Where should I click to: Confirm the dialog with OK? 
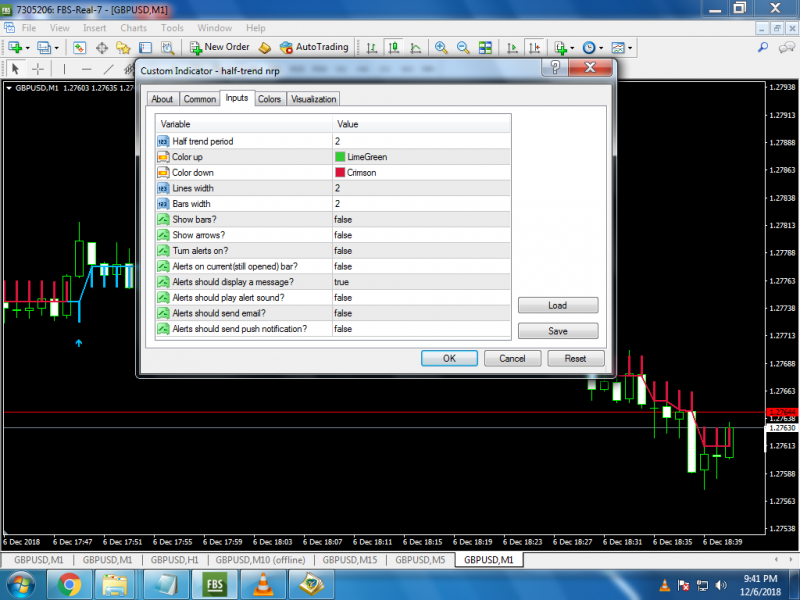(x=449, y=358)
